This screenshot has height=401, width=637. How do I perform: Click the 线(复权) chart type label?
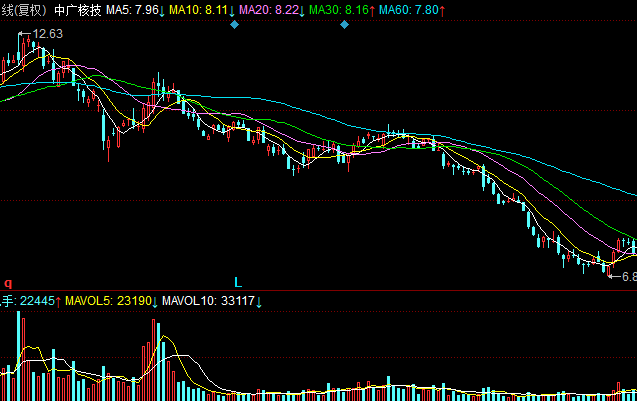pos(24,9)
